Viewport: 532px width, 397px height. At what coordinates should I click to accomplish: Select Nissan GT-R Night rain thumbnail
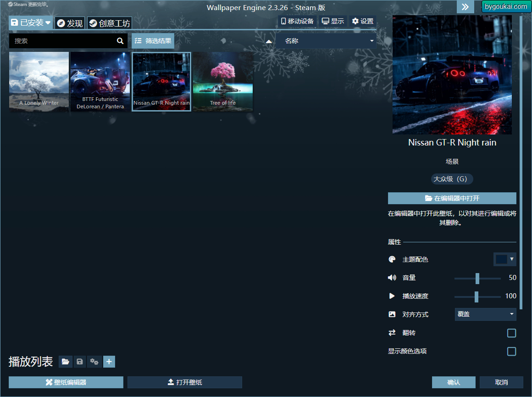[161, 82]
